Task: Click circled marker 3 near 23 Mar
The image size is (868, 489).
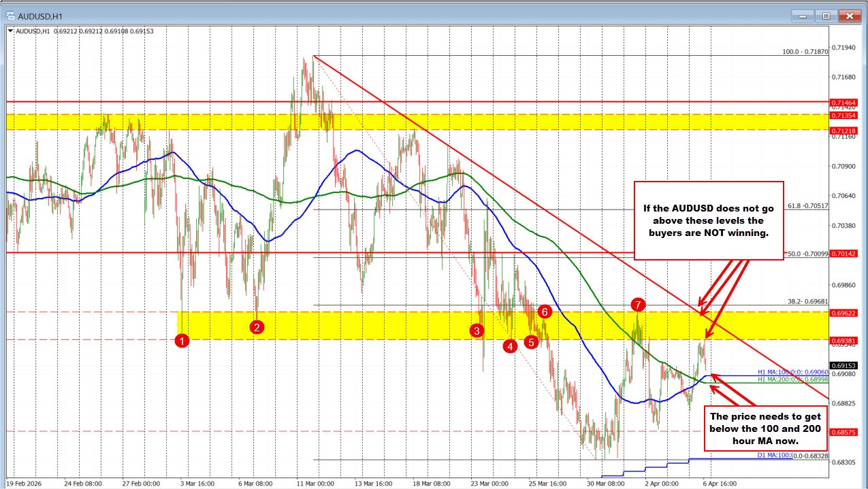Action: (477, 330)
